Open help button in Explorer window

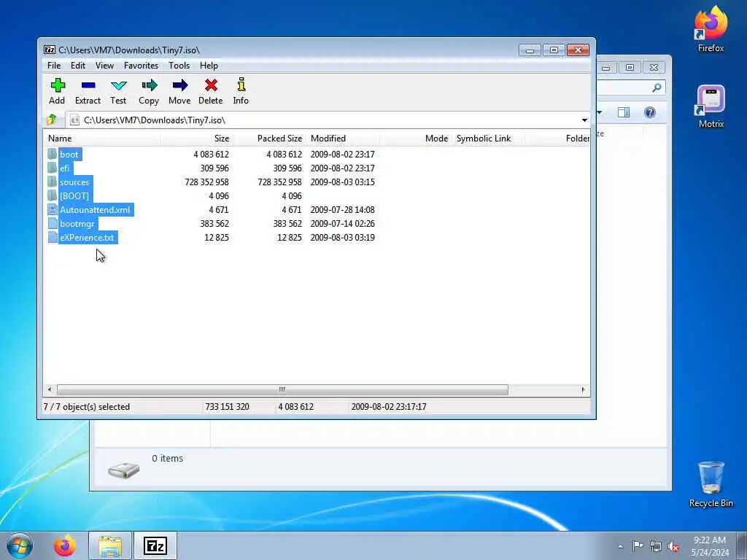(x=650, y=112)
